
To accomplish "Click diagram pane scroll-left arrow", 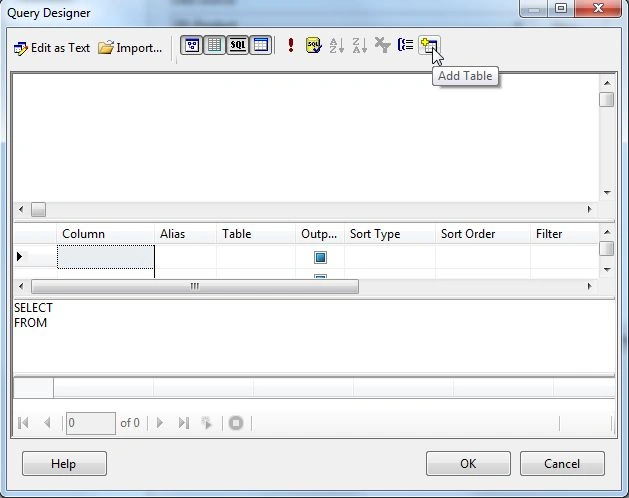I will click(x=21, y=209).
